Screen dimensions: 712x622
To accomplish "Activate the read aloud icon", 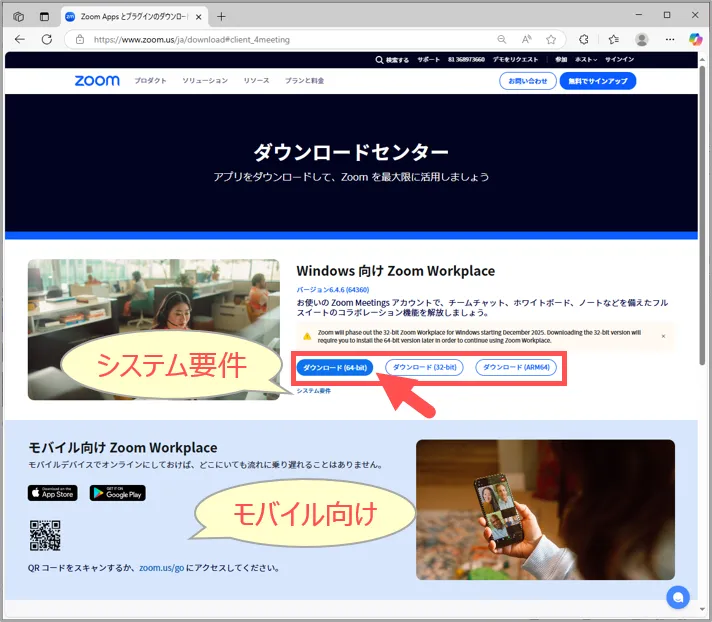I will click(526, 39).
